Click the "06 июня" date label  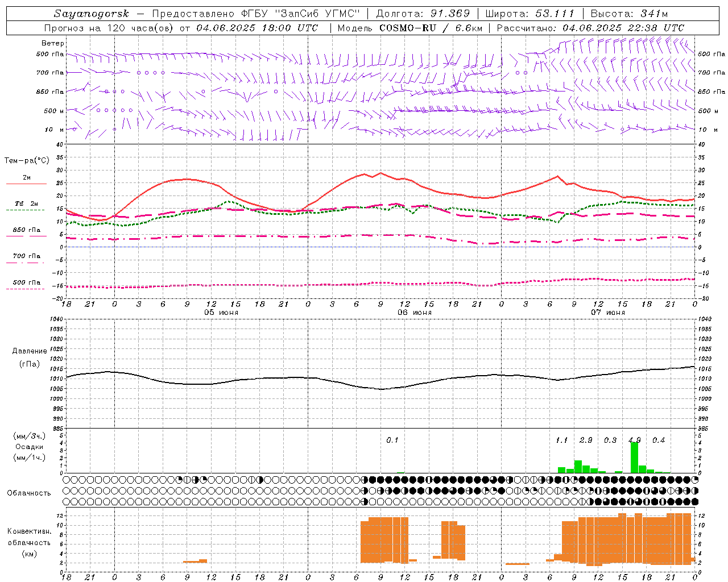click(415, 312)
